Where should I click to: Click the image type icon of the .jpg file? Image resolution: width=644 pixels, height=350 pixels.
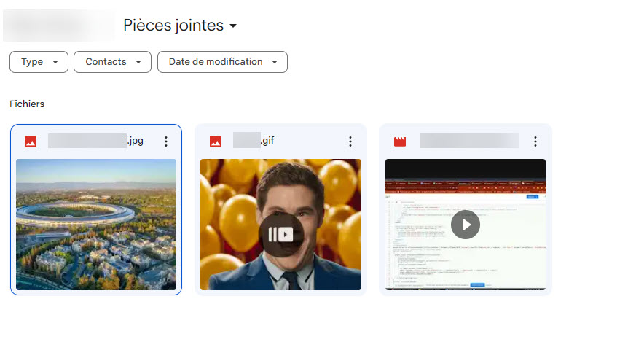point(30,141)
